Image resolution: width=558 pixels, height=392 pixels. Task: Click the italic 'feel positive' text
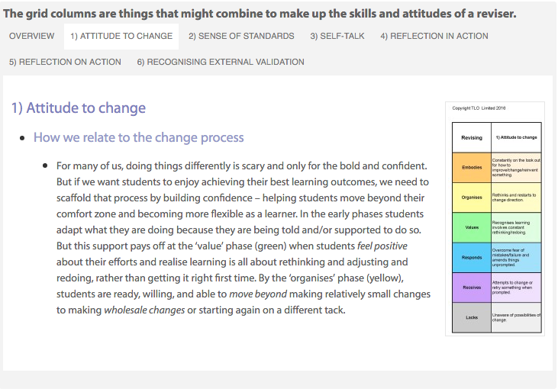[x=382, y=246]
